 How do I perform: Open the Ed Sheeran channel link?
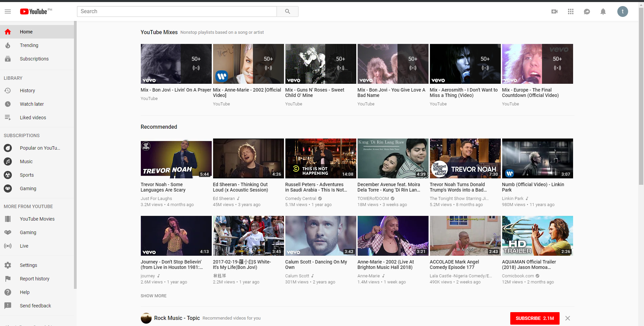click(224, 199)
